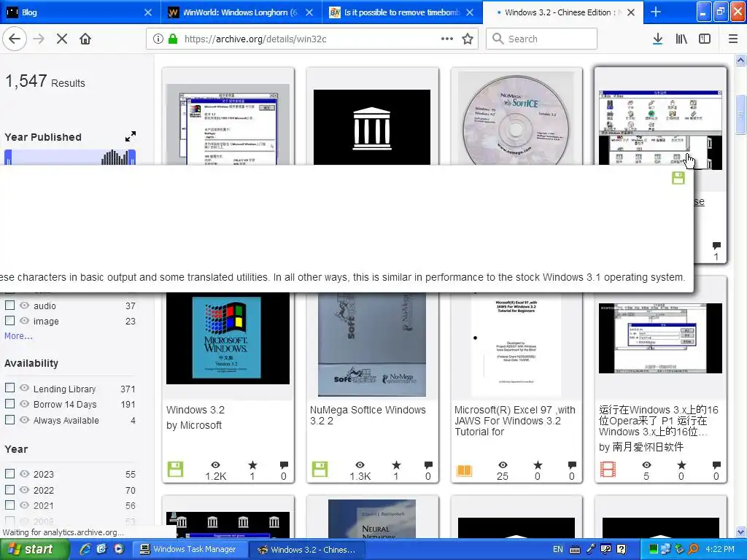Open Microsoft Excel 97 JAWS tutorial title
This screenshot has height=560, width=747.
click(x=515, y=421)
